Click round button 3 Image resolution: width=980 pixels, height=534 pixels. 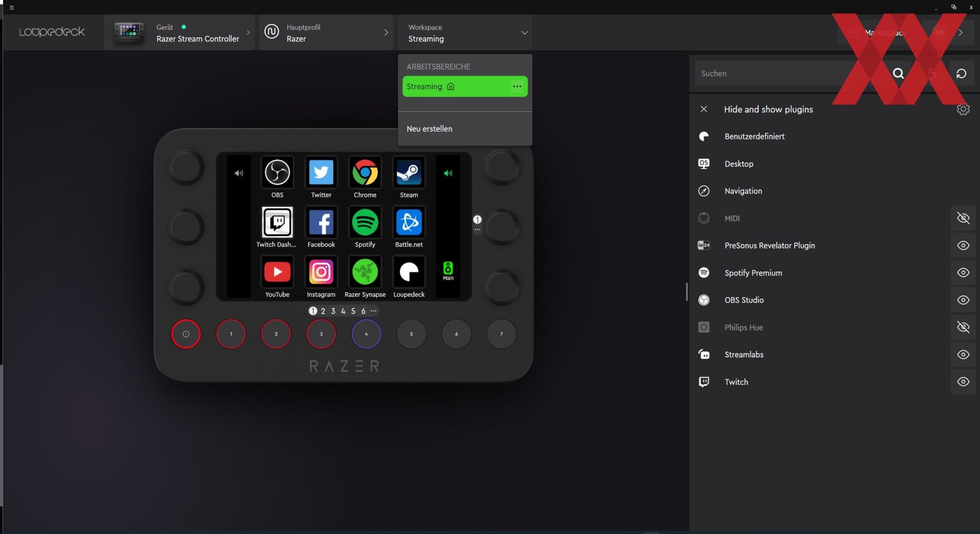pos(321,334)
